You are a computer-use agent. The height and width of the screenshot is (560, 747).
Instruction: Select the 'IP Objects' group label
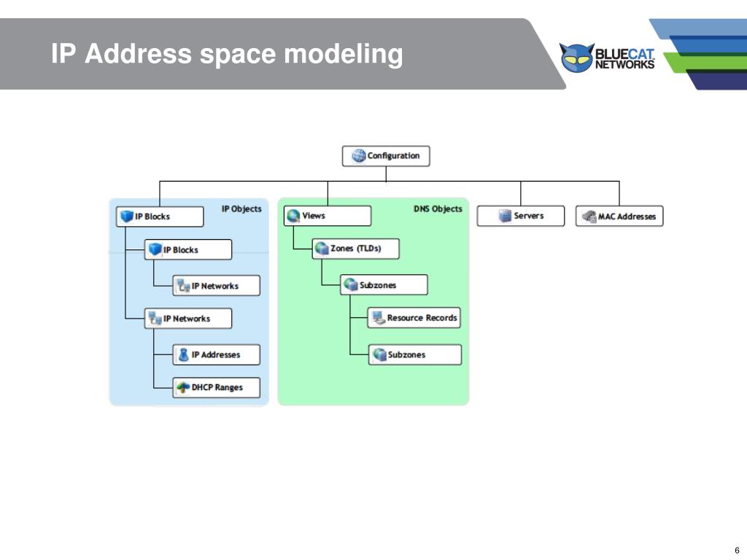(x=241, y=209)
